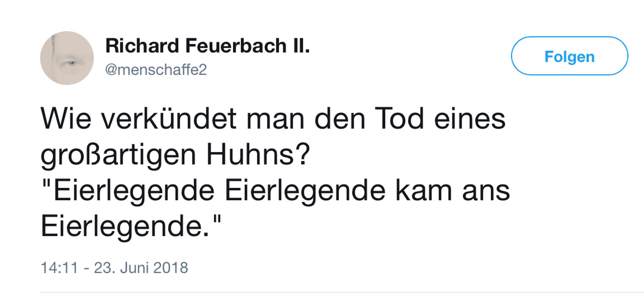Viewport: 644px width, 293px height.
Task: Click the word "verkündet" in the tweet
Action: click(168, 119)
